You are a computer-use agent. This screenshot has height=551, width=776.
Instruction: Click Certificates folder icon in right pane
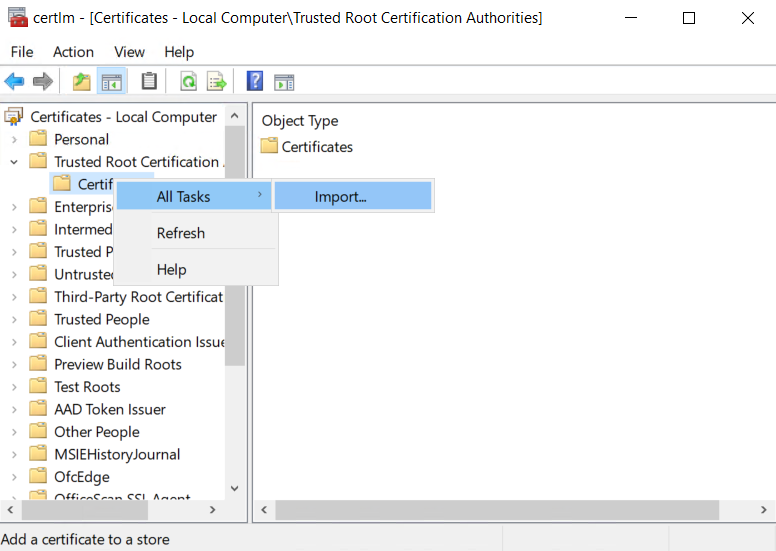269,146
